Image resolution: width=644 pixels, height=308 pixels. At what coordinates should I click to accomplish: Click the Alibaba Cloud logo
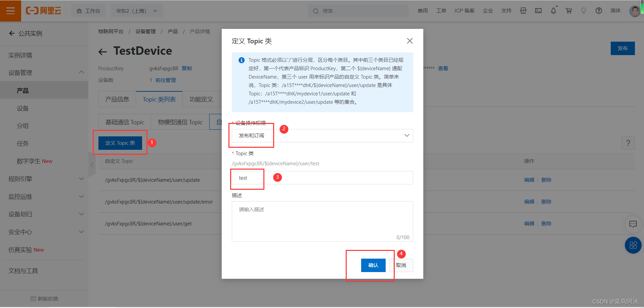[44, 10]
